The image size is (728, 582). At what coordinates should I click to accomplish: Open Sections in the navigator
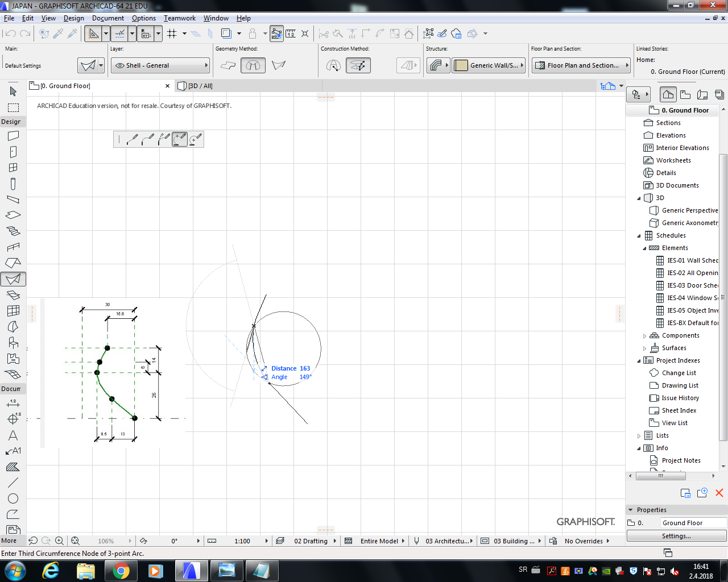pos(668,123)
